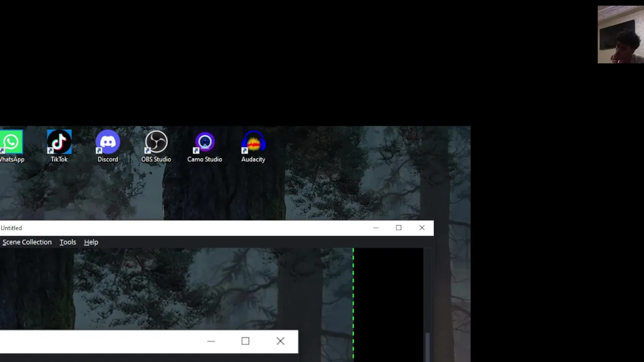
Task: Minimize the Untitled OBS window
Action: [376, 228]
